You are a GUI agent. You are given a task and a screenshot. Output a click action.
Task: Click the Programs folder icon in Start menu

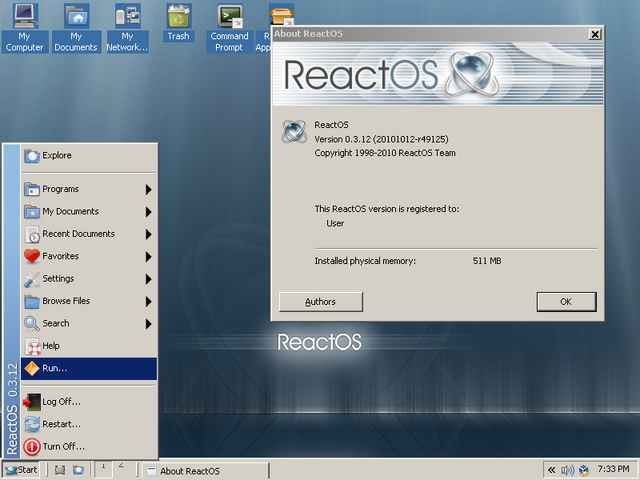pos(32,189)
